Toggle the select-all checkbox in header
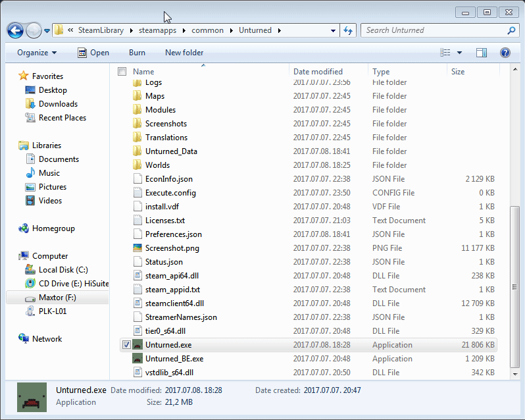 pyautogui.click(x=122, y=71)
